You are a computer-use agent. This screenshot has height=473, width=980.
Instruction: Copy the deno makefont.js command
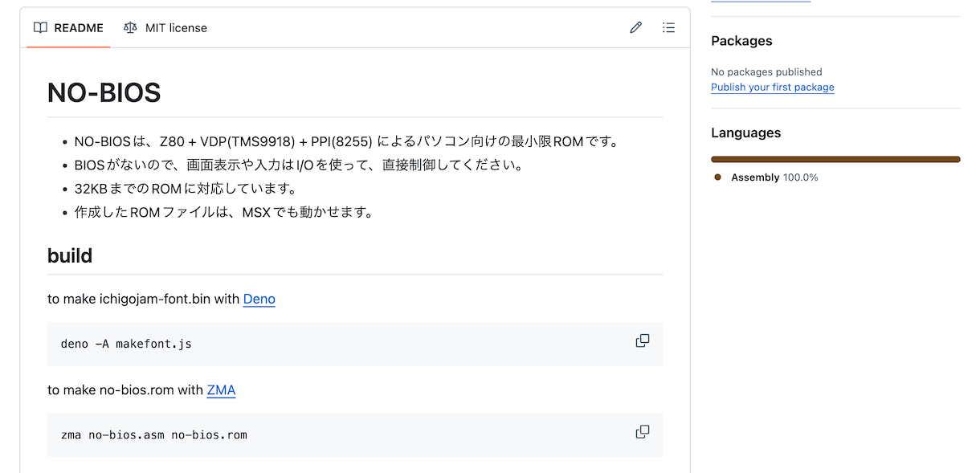click(x=643, y=340)
